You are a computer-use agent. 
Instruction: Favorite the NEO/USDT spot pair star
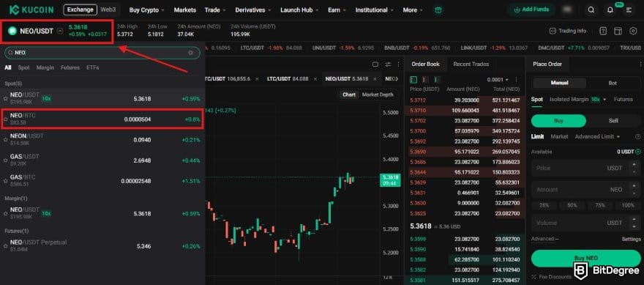[x=5, y=99]
